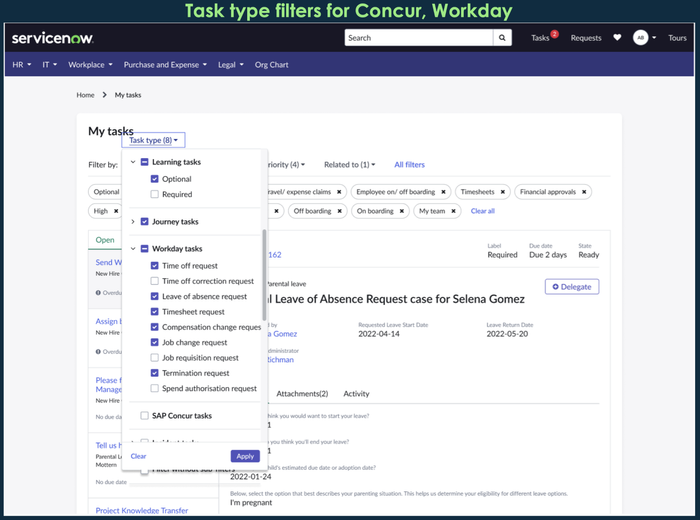Toggle the Learning tasks checkbox
The image size is (700, 520).
(144, 162)
